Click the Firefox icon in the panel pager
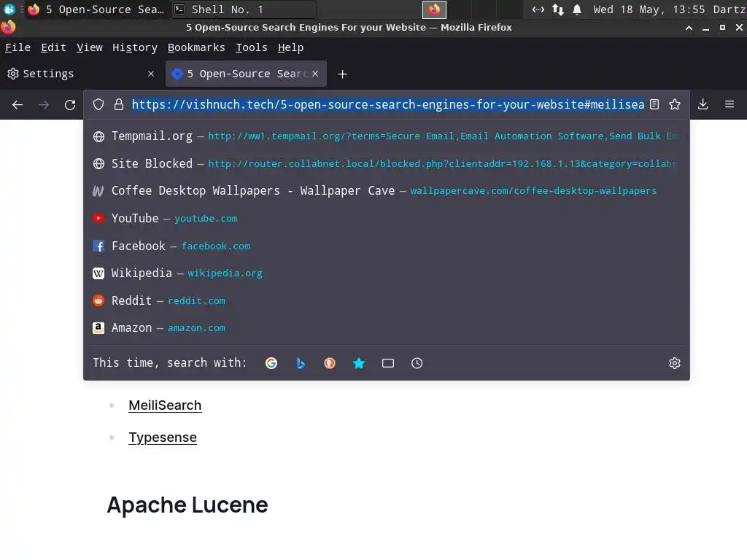Screen dimensions: 747x560 click(434, 9)
